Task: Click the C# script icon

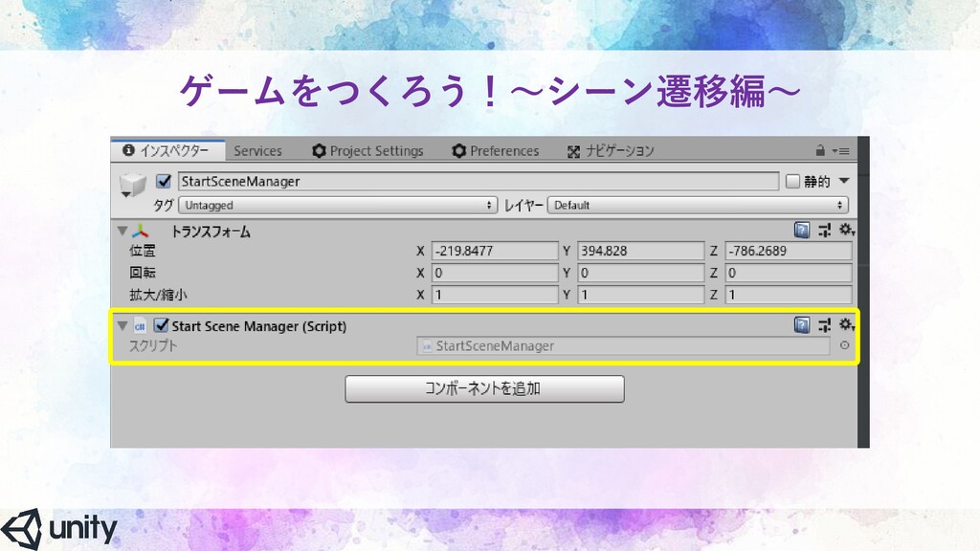Action: coord(140,325)
